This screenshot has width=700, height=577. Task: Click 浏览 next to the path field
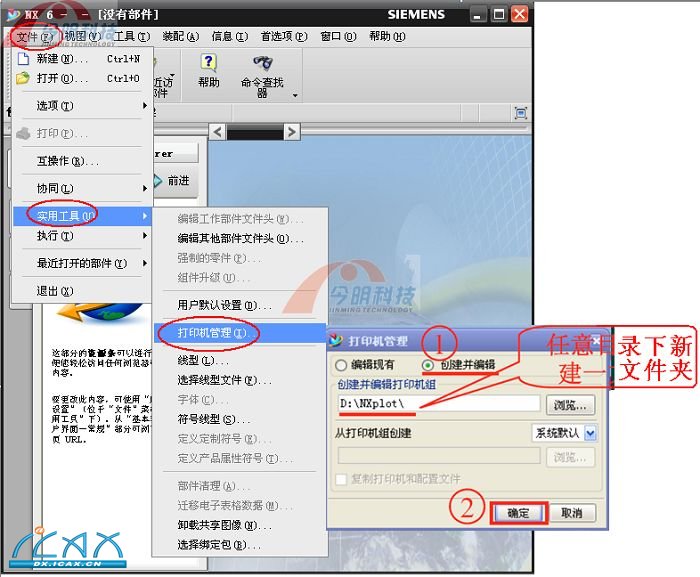coord(571,405)
